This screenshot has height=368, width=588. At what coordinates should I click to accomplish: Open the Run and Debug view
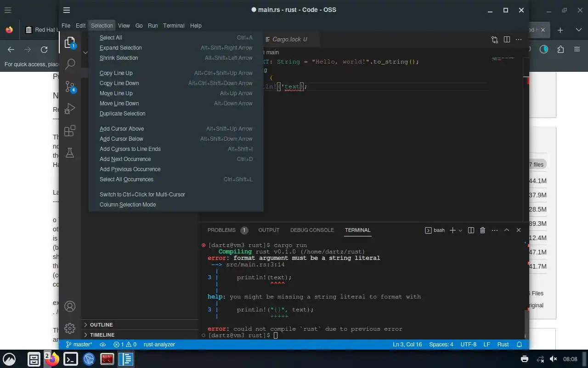70,109
